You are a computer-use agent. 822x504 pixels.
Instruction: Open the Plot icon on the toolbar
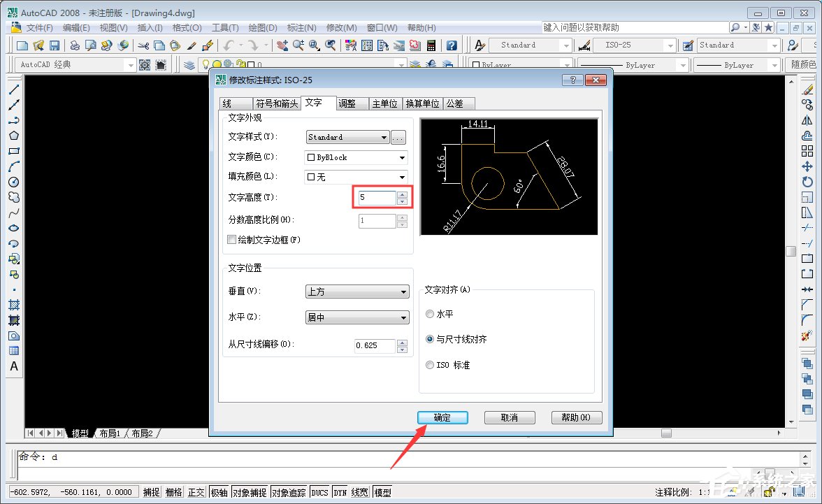pyautogui.click(x=75, y=44)
